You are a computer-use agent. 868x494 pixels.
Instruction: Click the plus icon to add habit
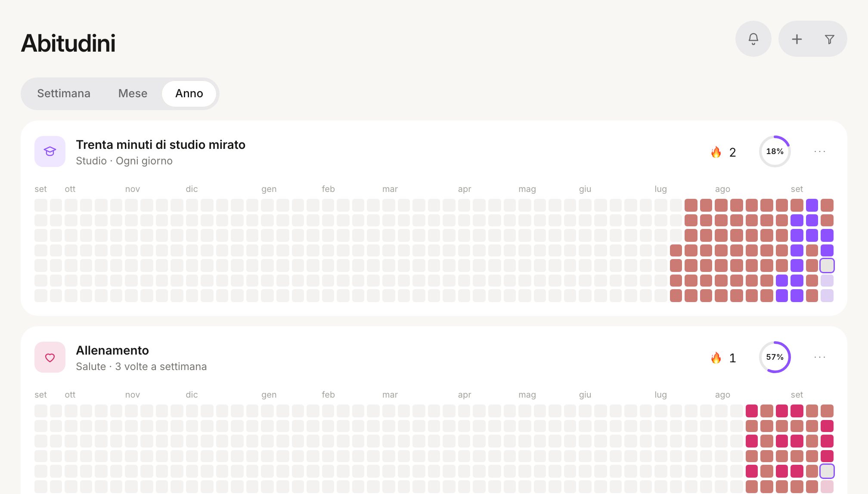pos(797,39)
